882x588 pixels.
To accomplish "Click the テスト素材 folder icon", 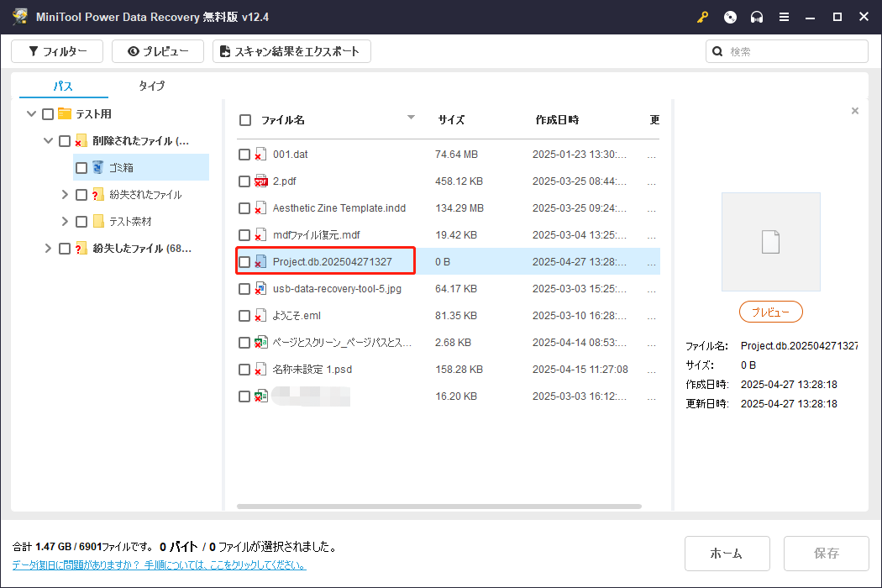I will click(98, 221).
